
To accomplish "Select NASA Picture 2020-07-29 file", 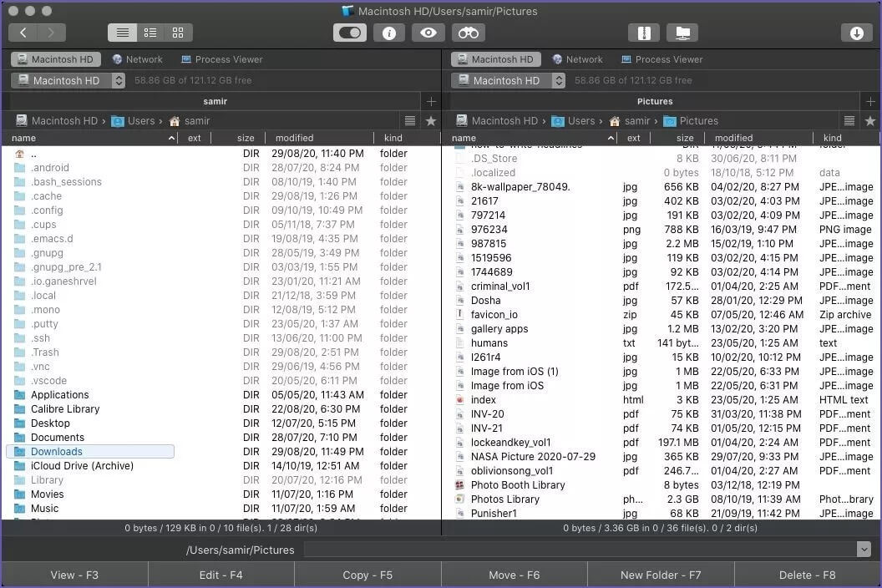I will (533, 456).
